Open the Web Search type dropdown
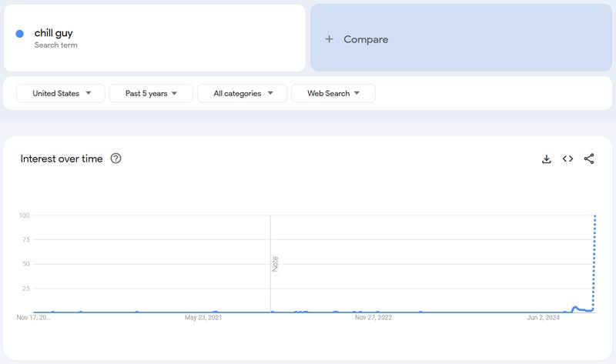Image resolution: width=616 pixels, height=364 pixels. pyautogui.click(x=333, y=93)
